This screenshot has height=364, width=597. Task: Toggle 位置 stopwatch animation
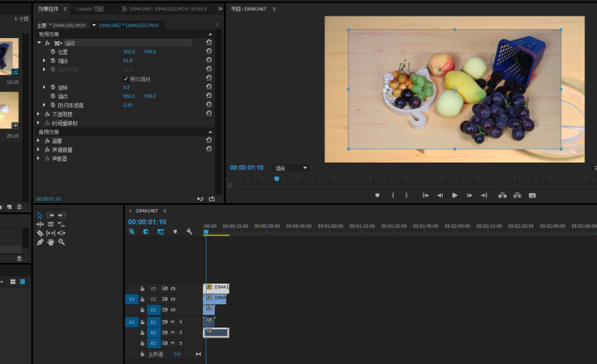[x=53, y=51]
